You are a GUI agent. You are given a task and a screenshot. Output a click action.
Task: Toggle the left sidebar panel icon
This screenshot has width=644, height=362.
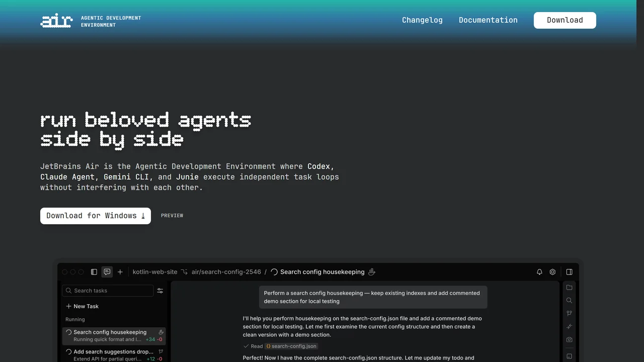click(94, 272)
